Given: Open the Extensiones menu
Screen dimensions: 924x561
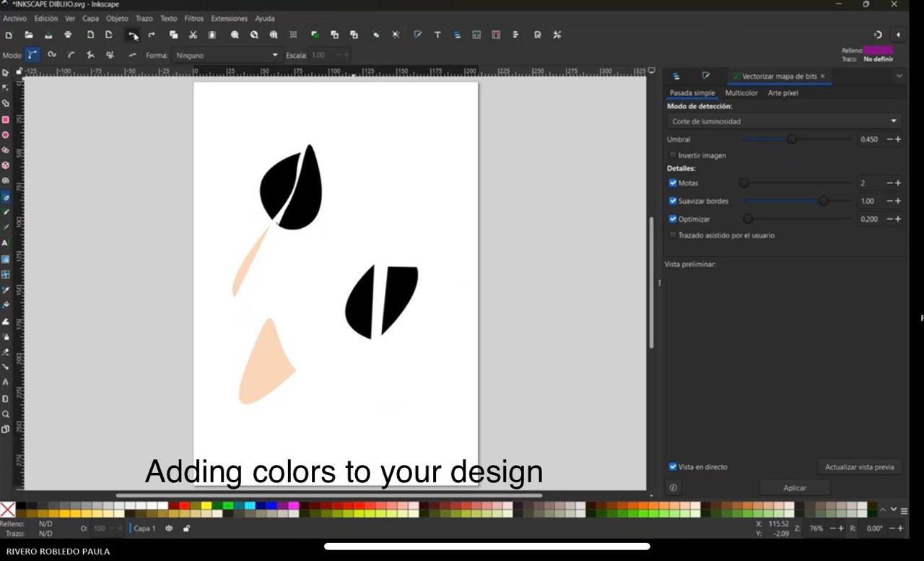Looking at the screenshot, I should tap(229, 18).
